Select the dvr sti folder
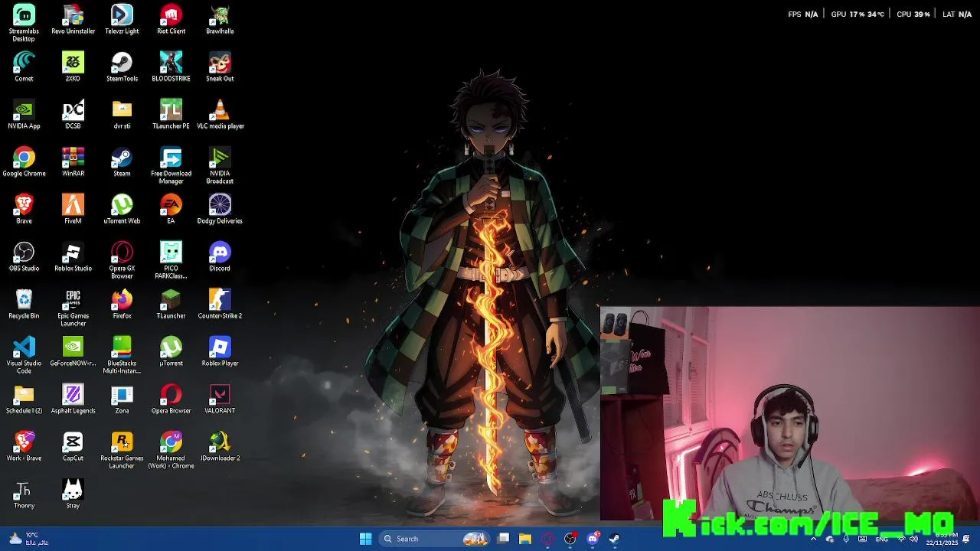Image resolution: width=980 pixels, height=551 pixels. (x=122, y=115)
